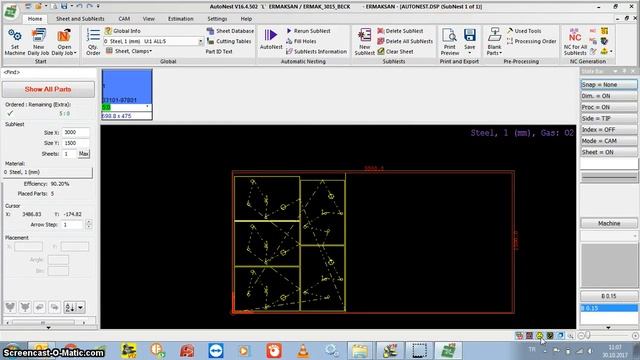This screenshot has height=360, width=640.
Task: Open Cutting Tables
Action: click(229, 41)
